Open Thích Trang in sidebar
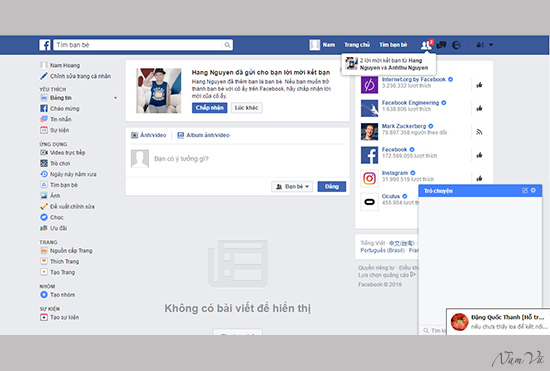Screen dimensions: 550x371 60,261
